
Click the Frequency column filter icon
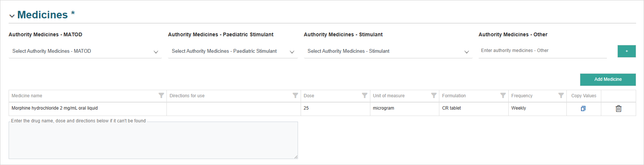(x=561, y=95)
